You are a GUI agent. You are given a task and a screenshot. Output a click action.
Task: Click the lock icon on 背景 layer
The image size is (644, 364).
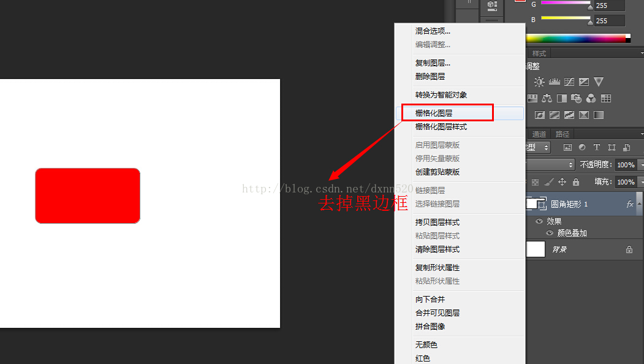pyautogui.click(x=629, y=249)
